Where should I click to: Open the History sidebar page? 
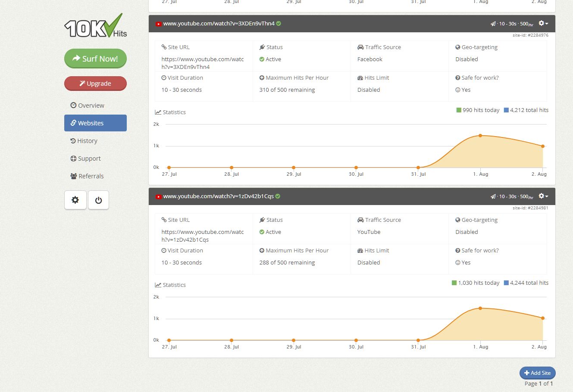click(84, 141)
